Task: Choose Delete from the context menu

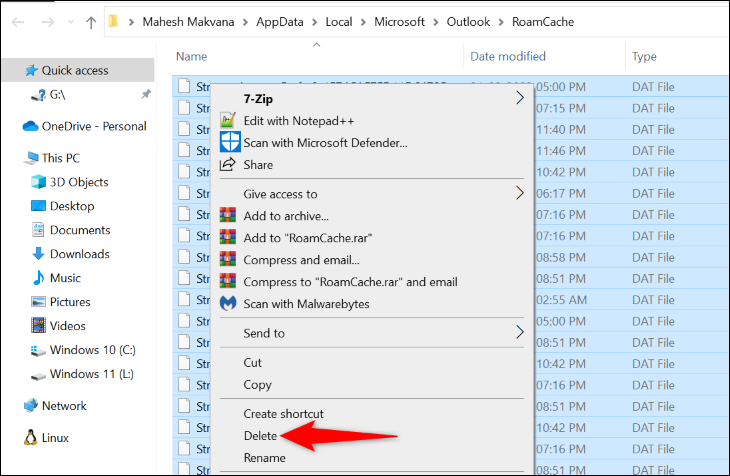Action: (x=260, y=436)
